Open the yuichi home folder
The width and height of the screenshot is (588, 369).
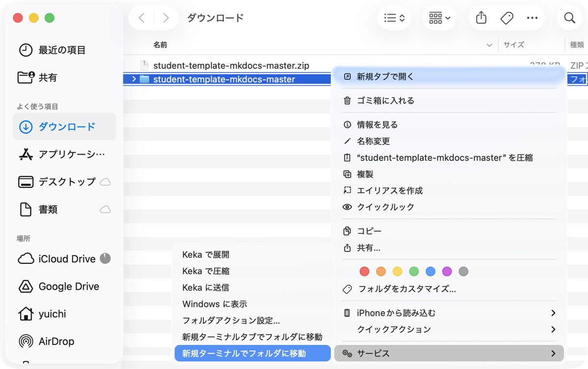tap(54, 314)
